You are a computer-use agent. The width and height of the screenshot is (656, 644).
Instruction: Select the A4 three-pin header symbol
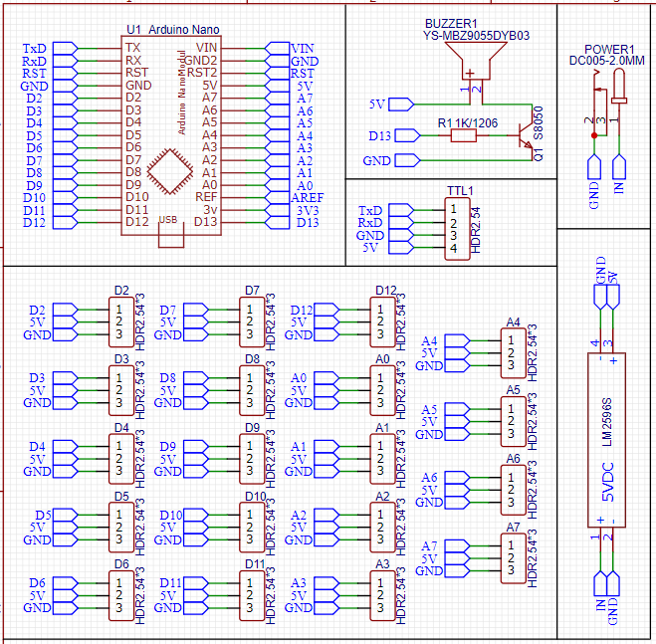[x=514, y=353]
